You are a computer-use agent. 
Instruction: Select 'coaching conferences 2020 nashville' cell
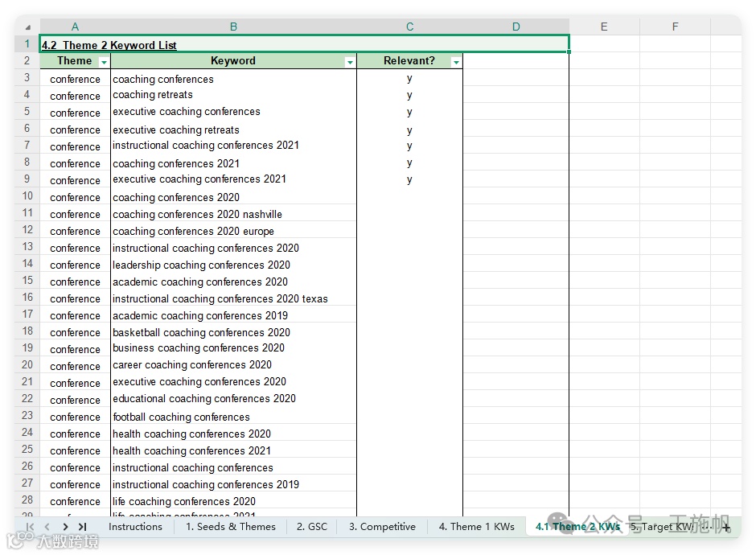[x=234, y=214]
